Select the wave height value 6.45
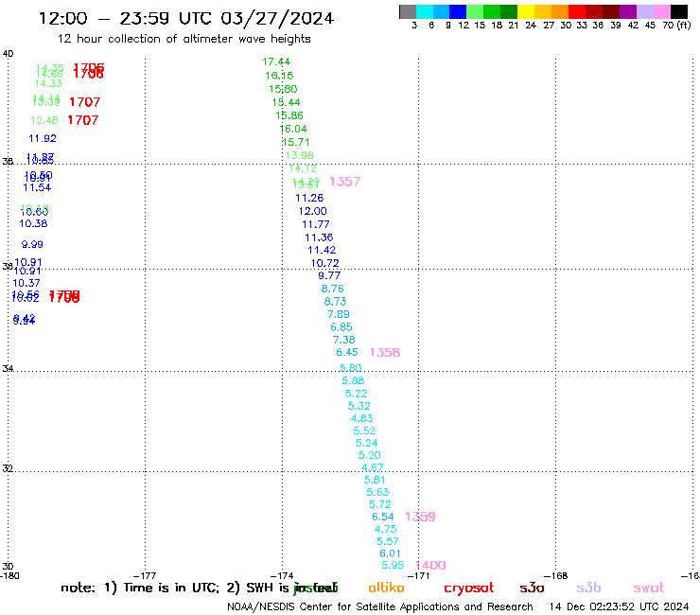 [x=347, y=352]
